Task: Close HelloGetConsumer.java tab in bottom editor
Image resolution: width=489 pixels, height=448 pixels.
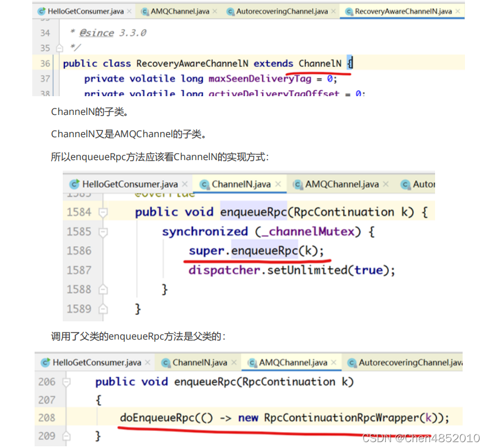Action: click(148, 362)
